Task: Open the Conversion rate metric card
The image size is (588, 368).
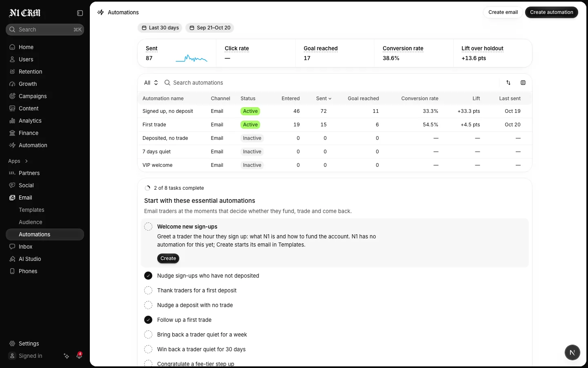Action: click(414, 53)
